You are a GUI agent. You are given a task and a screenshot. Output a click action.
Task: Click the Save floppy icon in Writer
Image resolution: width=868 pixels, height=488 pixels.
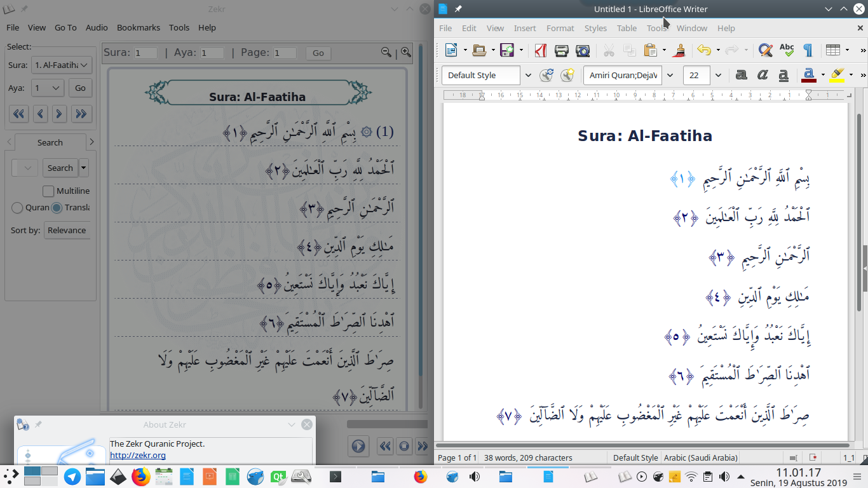coord(507,50)
